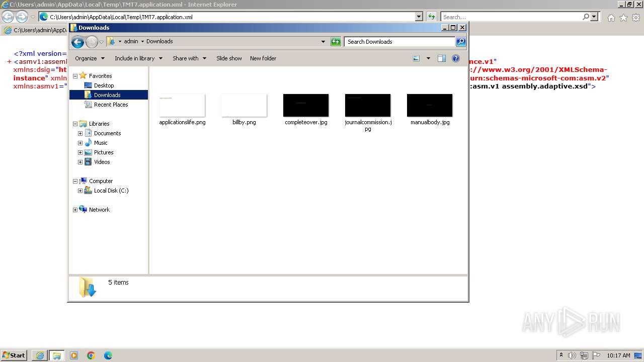The width and height of the screenshot is (644, 362).
Task: Select the Music library
Action: 101,143
